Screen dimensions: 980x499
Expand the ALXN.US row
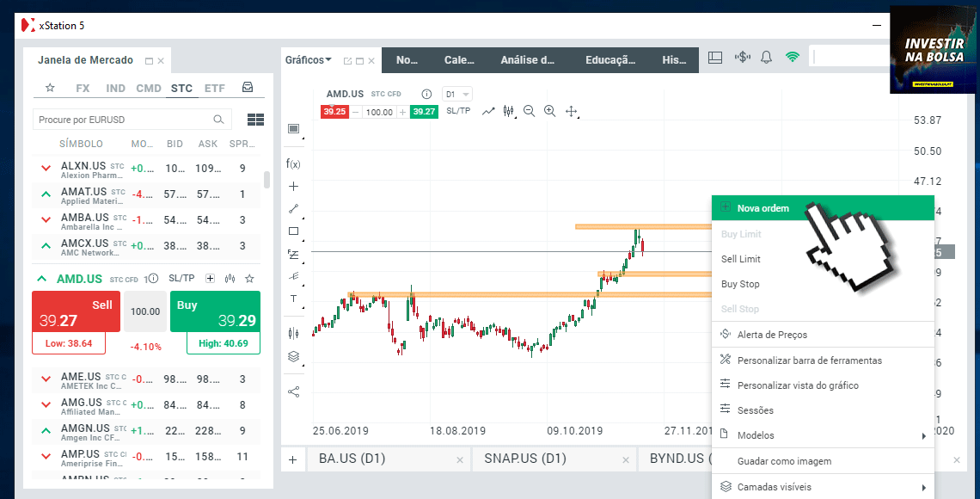(46, 169)
